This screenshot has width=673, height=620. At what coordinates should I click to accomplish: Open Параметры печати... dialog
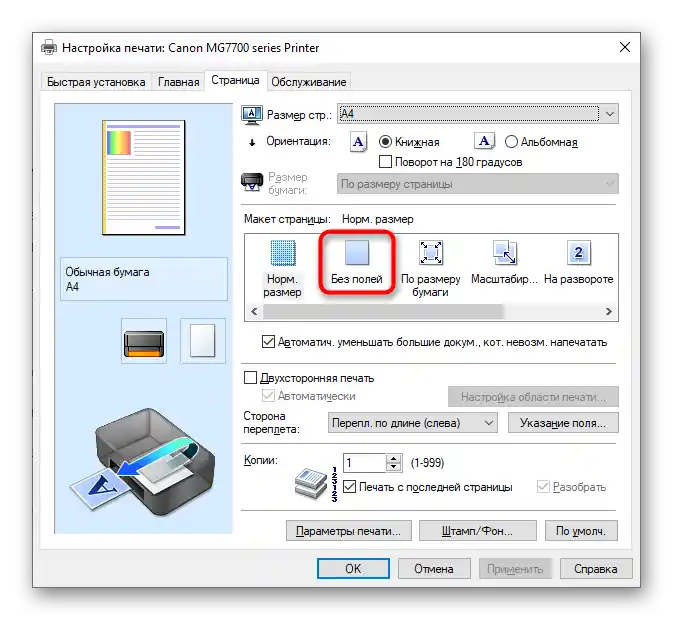point(349,531)
